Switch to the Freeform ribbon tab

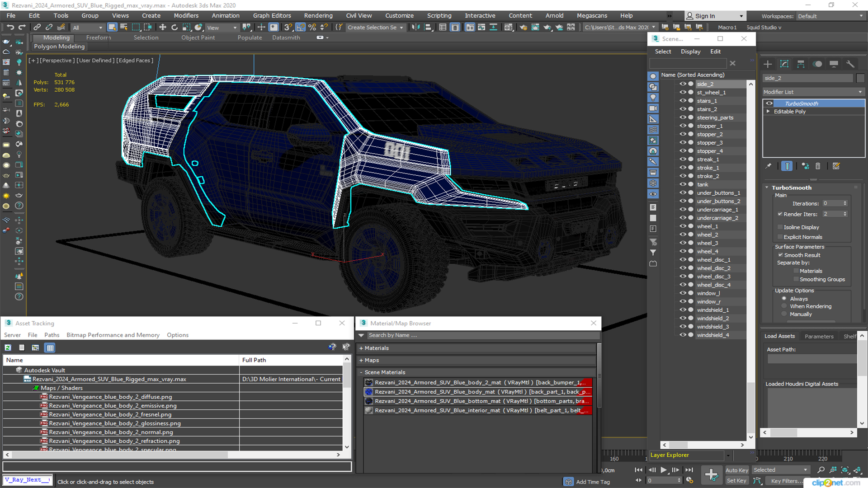point(99,38)
